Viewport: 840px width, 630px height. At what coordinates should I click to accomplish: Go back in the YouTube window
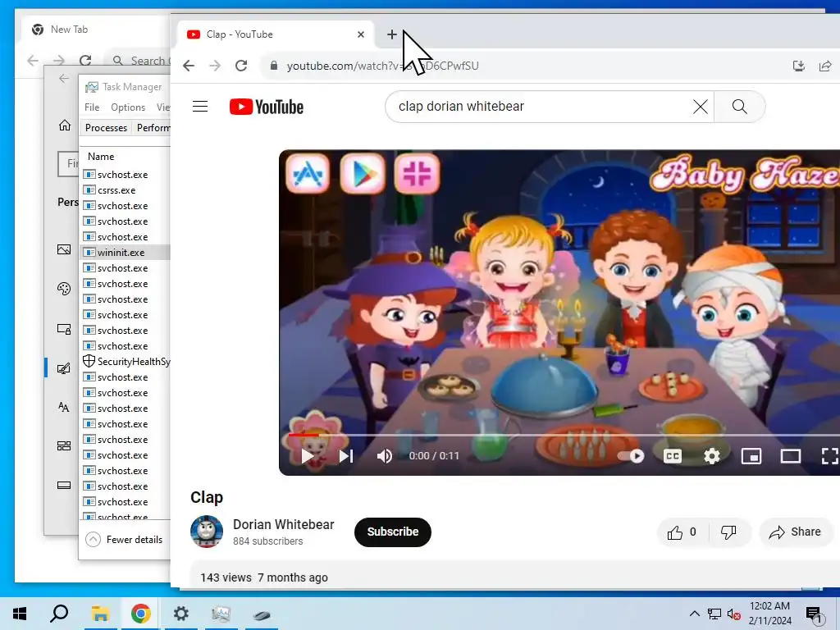click(x=189, y=66)
